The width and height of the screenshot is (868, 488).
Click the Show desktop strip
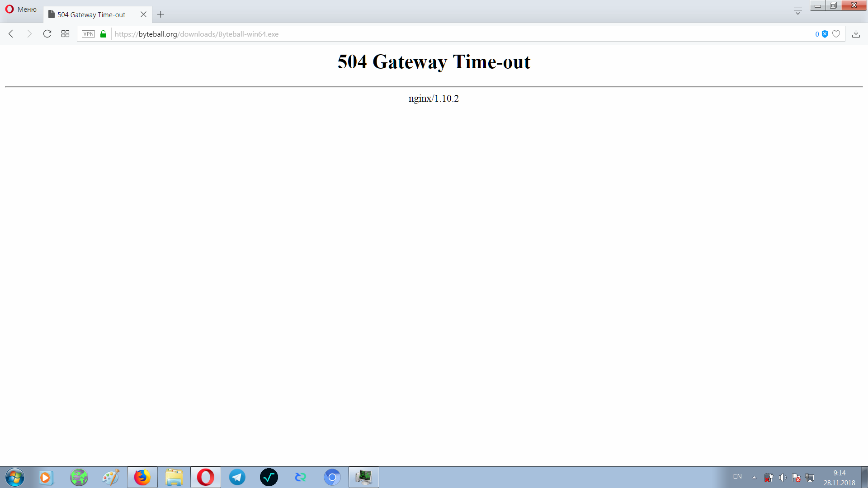coord(864,477)
